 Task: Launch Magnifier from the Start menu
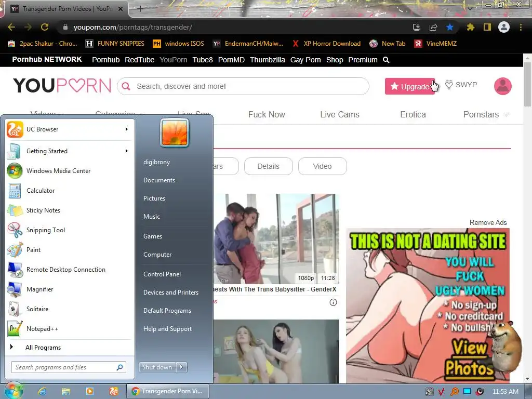[70, 289]
